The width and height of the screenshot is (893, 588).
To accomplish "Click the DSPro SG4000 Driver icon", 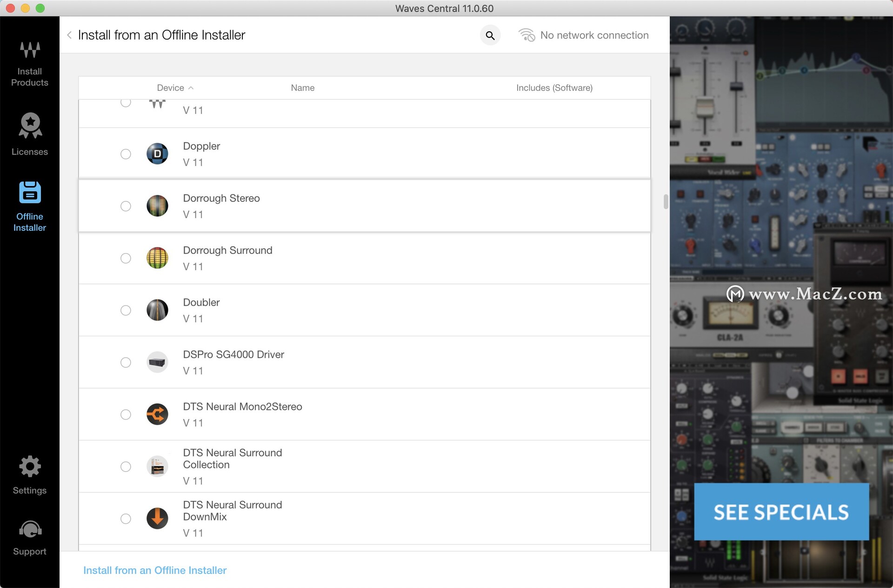I will pyautogui.click(x=157, y=362).
